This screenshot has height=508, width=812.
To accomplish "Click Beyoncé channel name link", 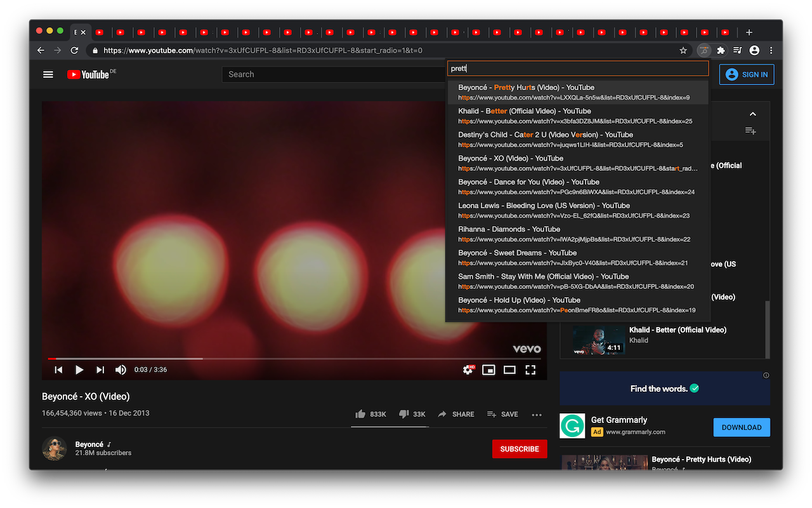I will tap(89, 444).
